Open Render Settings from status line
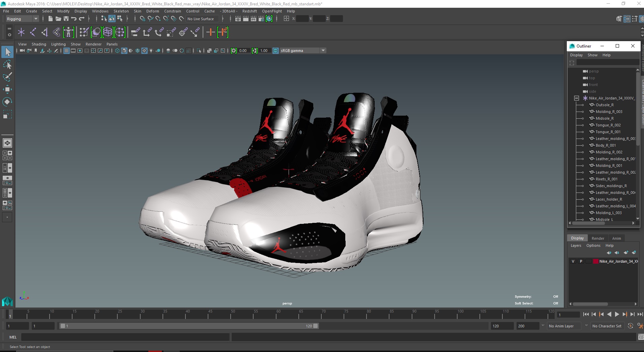Viewport: 644px width, 352px height. (x=261, y=19)
